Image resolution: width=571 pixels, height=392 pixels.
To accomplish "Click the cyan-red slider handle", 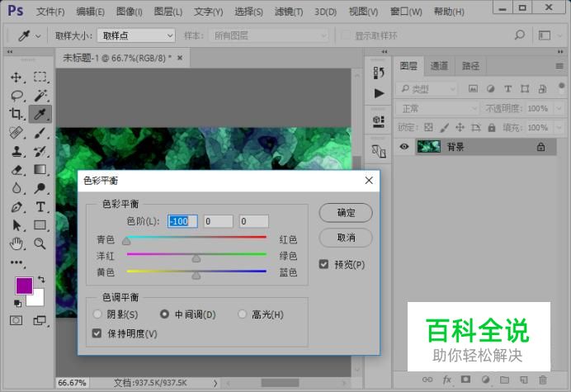I will (x=126, y=241).
